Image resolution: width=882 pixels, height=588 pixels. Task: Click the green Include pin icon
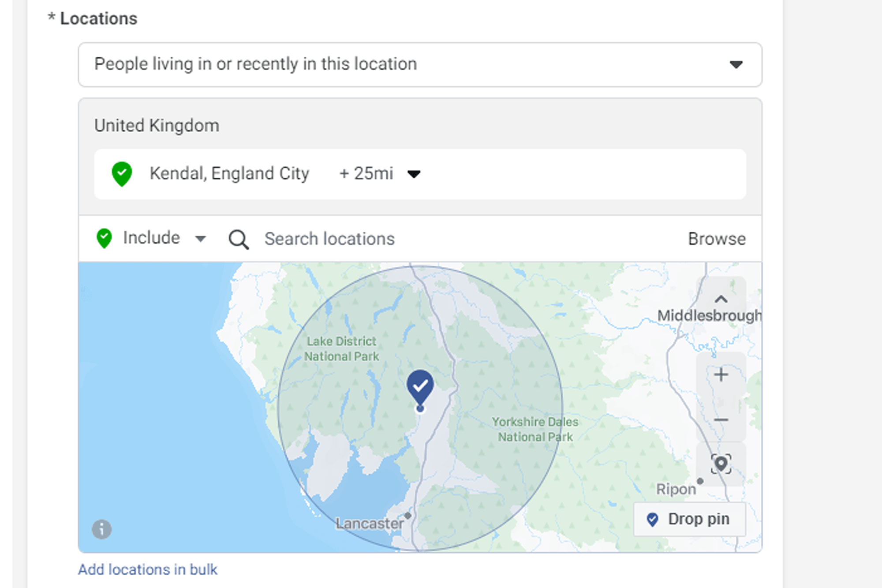pyautogui.click(x=104, y=238)
